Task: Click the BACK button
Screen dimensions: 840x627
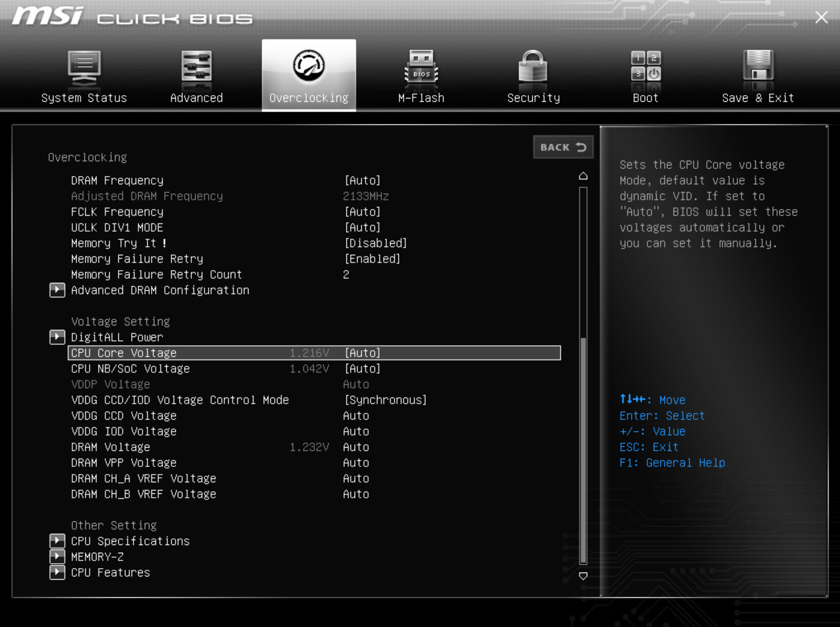Action: tap(562, 147)
